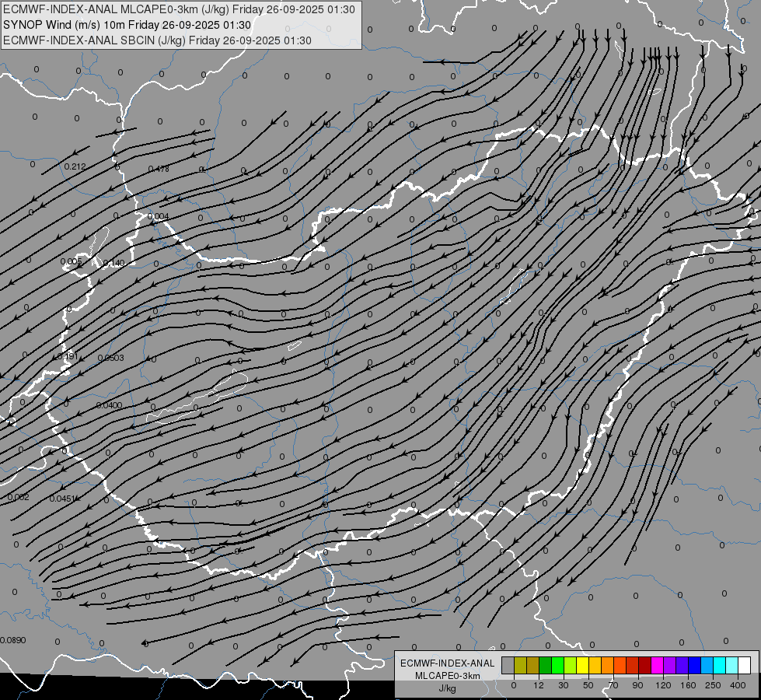
Task: Click the 0.0890 value label
Action: coord(12,640)
